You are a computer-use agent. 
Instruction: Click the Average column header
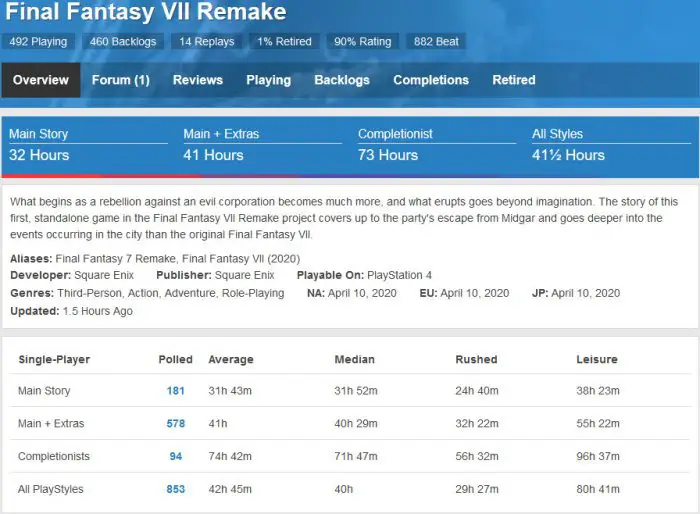[x=231, y=359]
